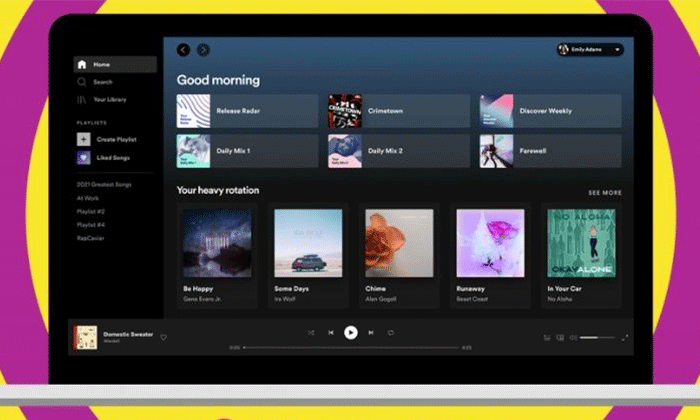Image resolution: width=700 pixels, height=420 pixels.
Task: Click artist name Ira Wolf
Action: tap(285, 299)
